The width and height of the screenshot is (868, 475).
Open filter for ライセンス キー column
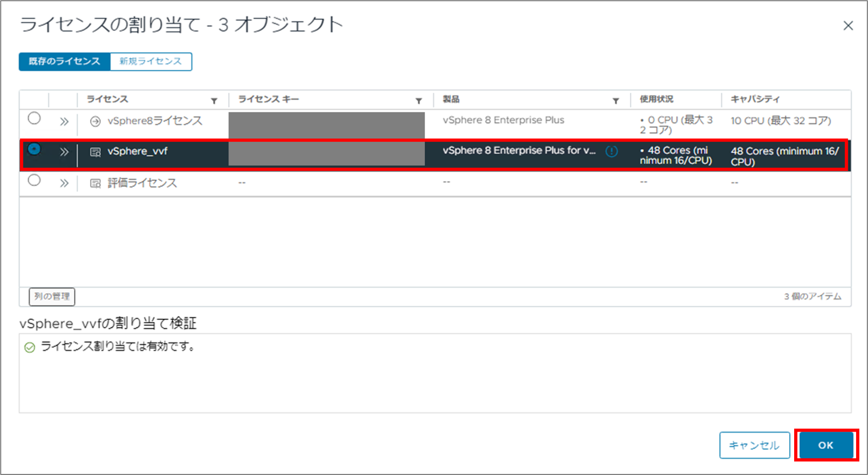point(419,101)
